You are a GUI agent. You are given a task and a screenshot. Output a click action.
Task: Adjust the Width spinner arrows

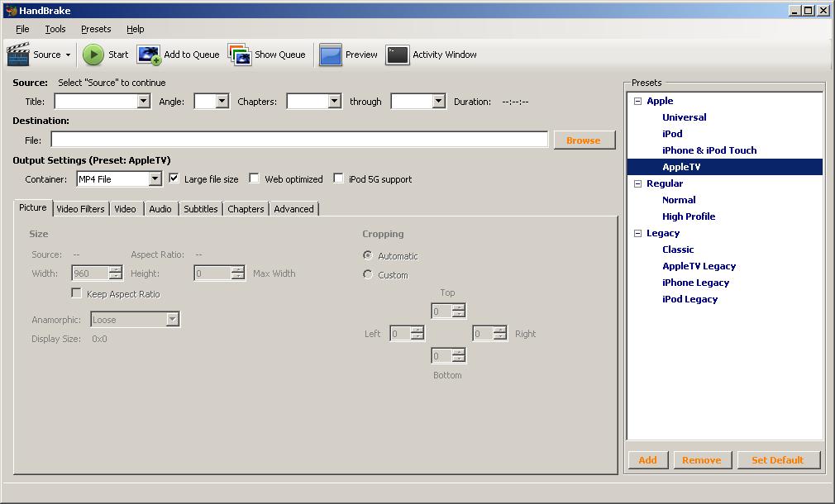[x=116, y=273]
